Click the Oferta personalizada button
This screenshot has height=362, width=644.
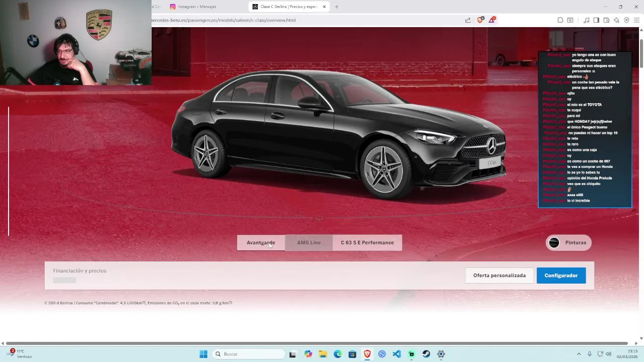click(500, 276)
